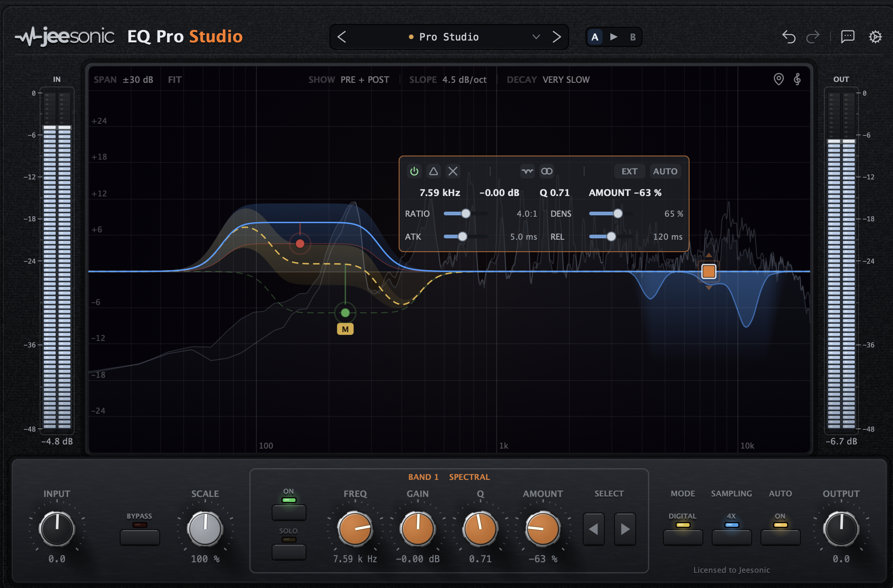Select the A state slot
This screenshot has height=588, width=893.
[x=595, y=37]
